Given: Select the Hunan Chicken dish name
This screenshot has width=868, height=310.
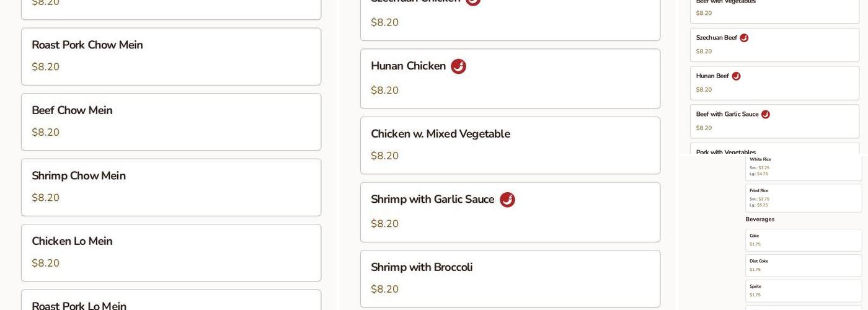Looking at the screenshot, I should click(408, 66).
